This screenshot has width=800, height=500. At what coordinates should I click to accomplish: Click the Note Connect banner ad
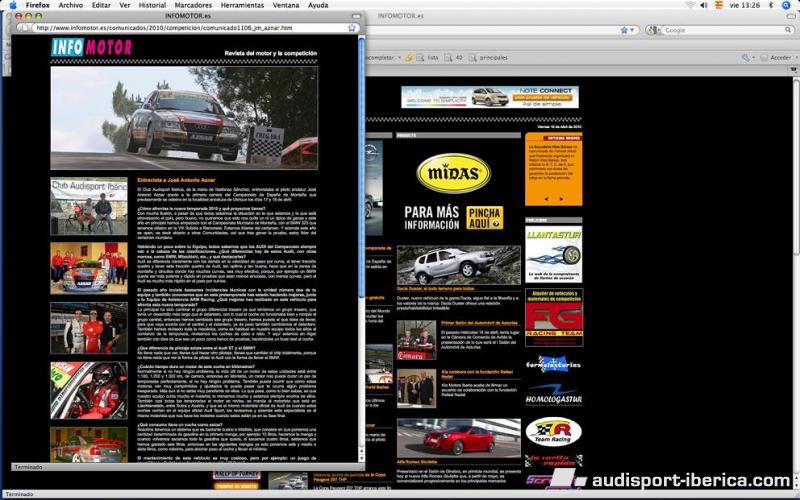pyautogui.click(x=490, y=97)
